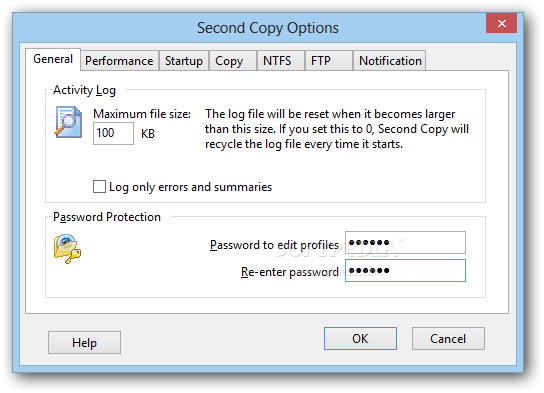Click the Password Protection folder key icon
Image resolution: width=544 pixels, height=393 pixels.
click(67, 248)
